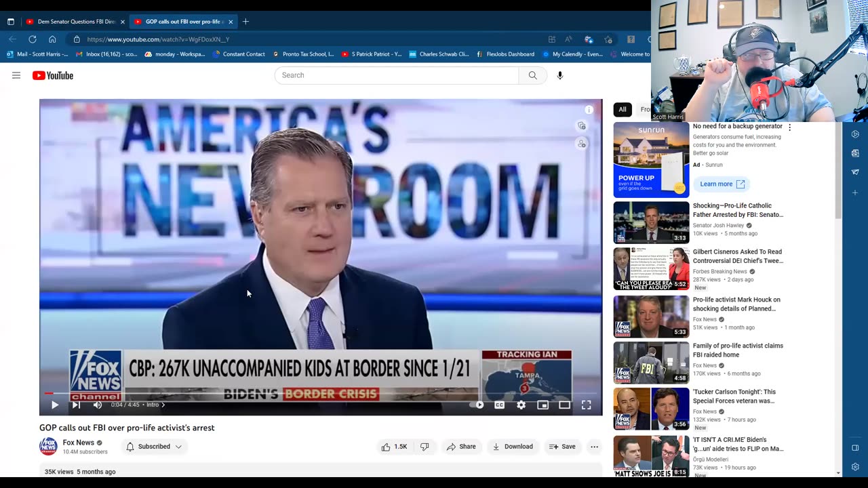Close the GOP calls out FBI tab
The image size is (868, 488).
pyautogui.click(x=231, y=22)
